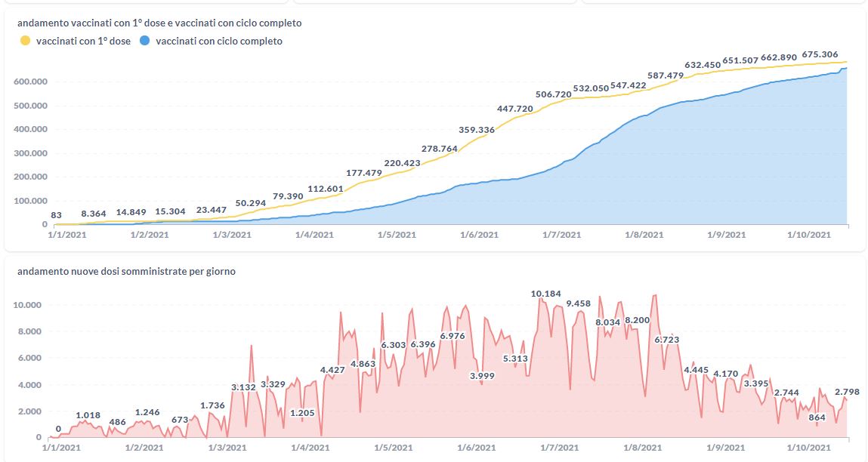
Task: Select the 447.720 data label on the yellow line
Action: [x=515, y=109]
